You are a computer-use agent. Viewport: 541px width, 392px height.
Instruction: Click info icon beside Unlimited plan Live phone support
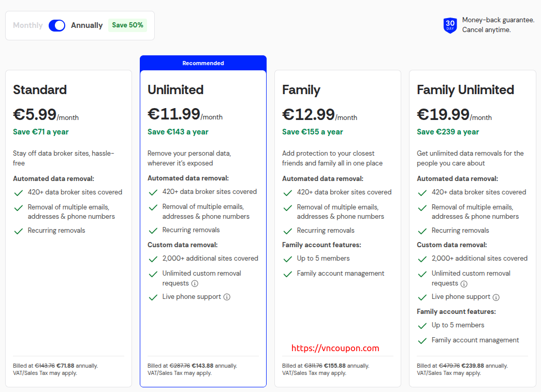(x=227, y=297)
